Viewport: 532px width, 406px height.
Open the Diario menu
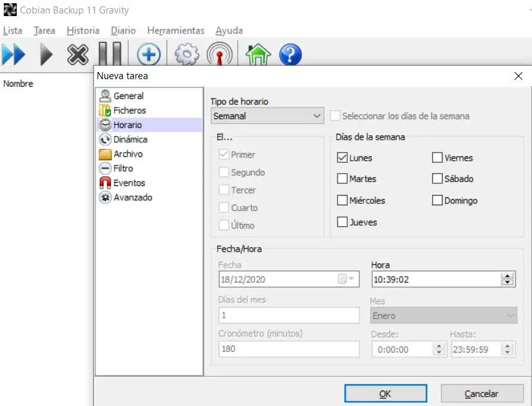(123, 30)
